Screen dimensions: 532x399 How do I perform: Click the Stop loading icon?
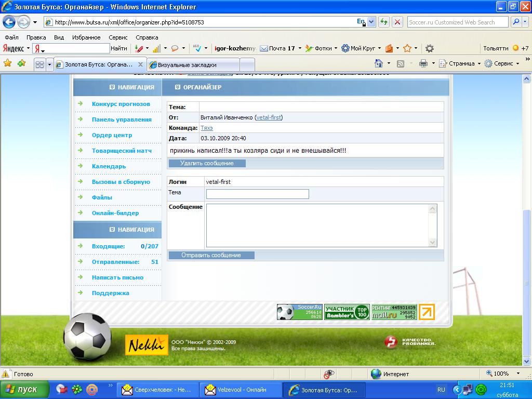(x=397, y=22)
